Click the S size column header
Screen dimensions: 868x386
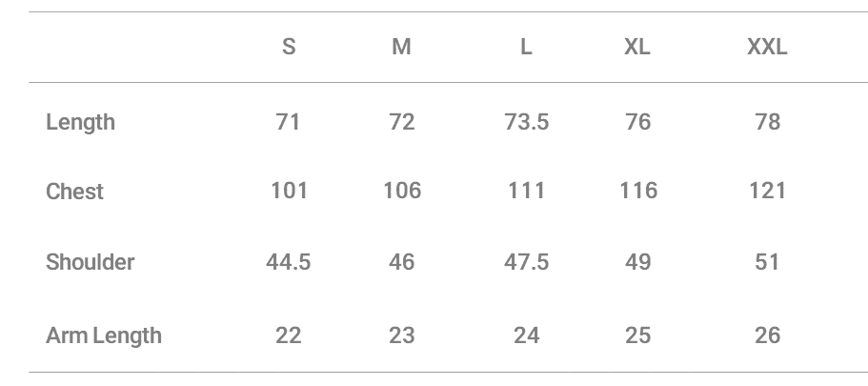[289, 48]
